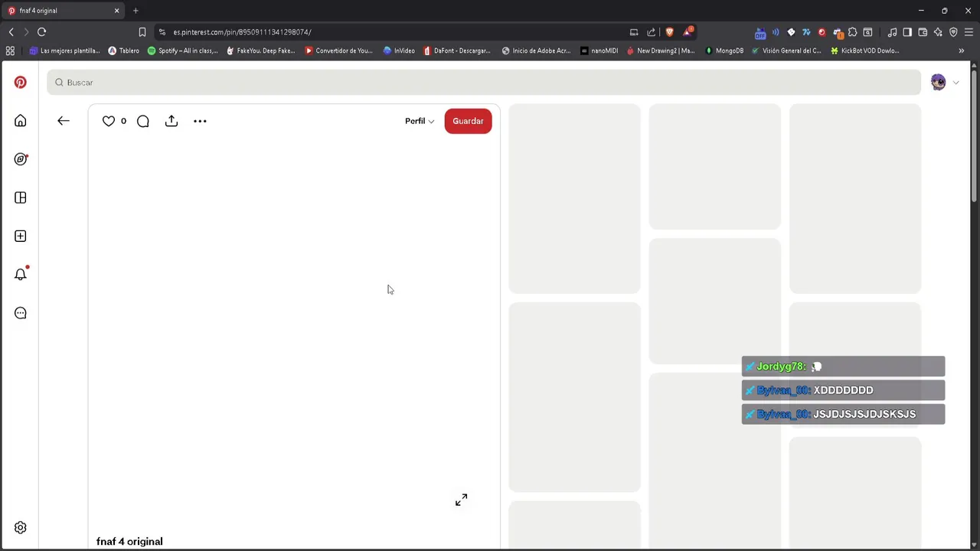Show more bookmarks chevron

(x=962, y=51)
